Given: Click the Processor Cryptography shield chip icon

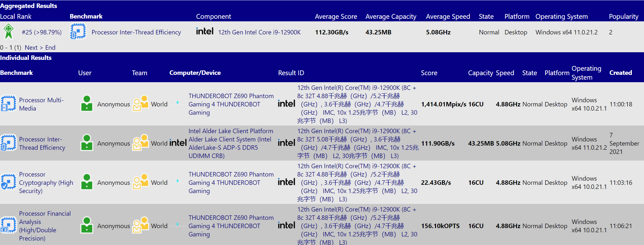Looking at the screenshot, I should tap(8, 182).
